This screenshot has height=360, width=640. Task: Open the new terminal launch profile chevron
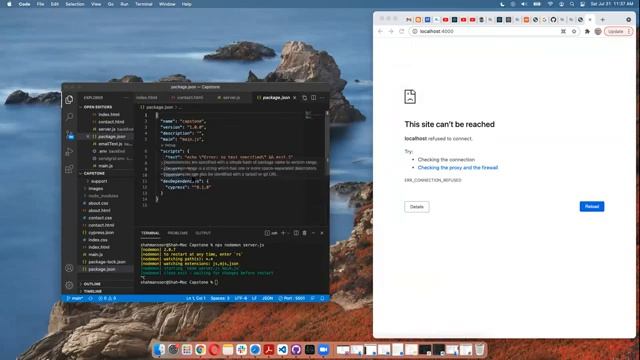289,233
